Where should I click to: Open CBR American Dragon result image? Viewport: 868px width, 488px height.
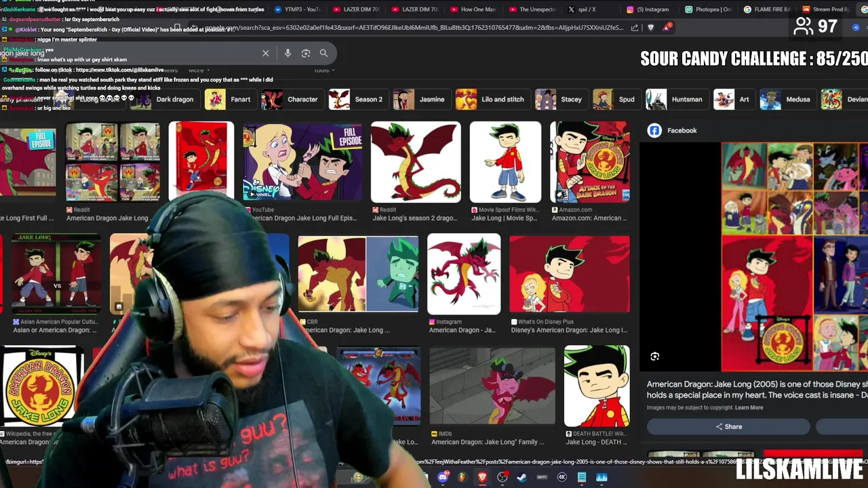click(358, 274)
